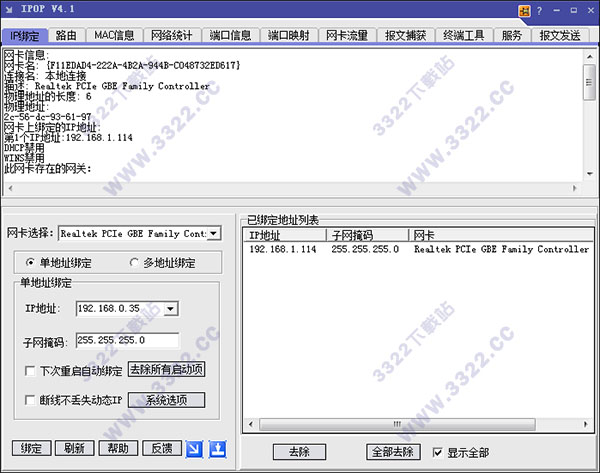
Task: Click Realtek PCIe GBE Family Controller cell
Action: pos(502,249)
